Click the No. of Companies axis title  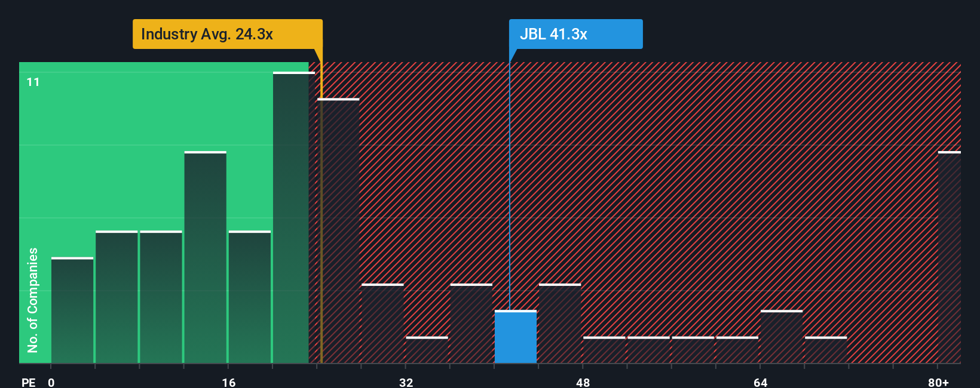[x=33, y=300]
